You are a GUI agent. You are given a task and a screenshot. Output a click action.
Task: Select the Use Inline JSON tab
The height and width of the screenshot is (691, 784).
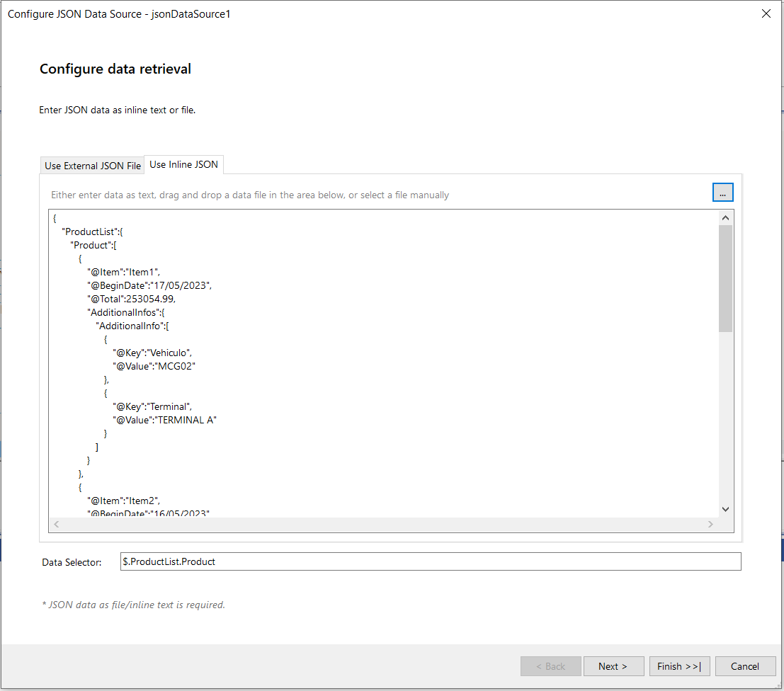coord(184,165)
